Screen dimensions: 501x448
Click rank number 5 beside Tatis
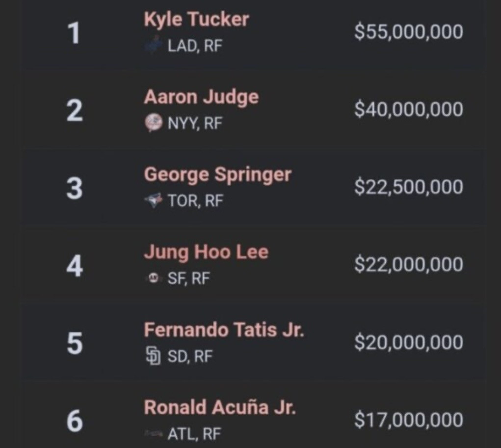coord(74,343)
